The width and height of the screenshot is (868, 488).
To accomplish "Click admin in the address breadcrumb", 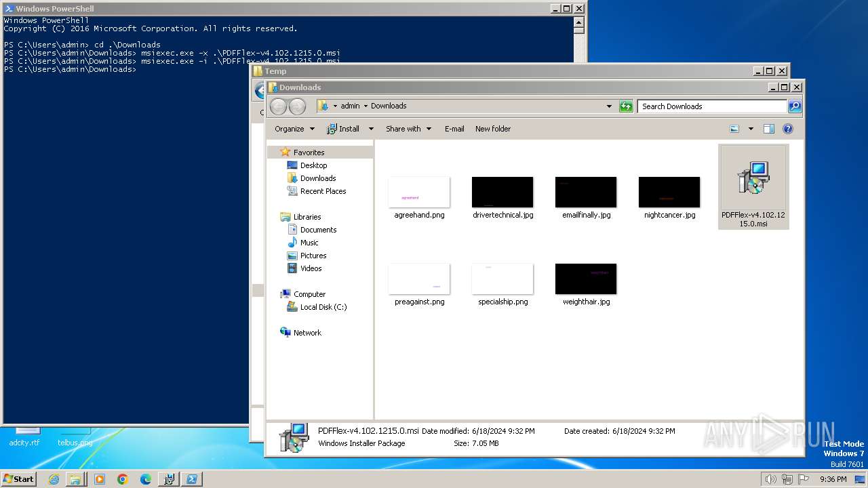I will tap(350, 106).
